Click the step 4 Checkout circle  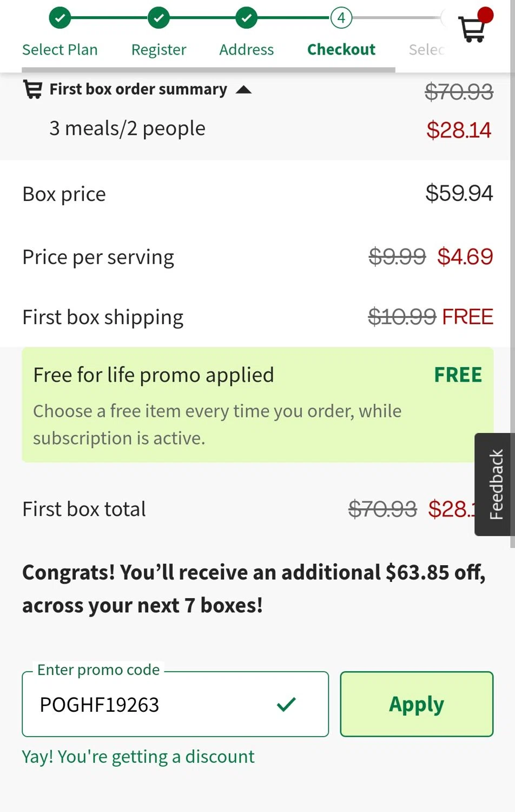click(x=341, y=18)
